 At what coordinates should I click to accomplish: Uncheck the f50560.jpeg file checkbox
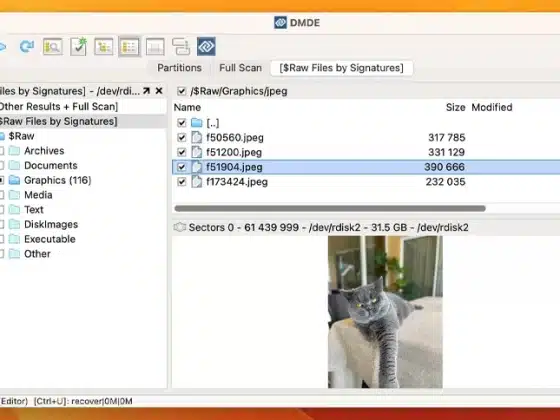click(x=181, y=138)
